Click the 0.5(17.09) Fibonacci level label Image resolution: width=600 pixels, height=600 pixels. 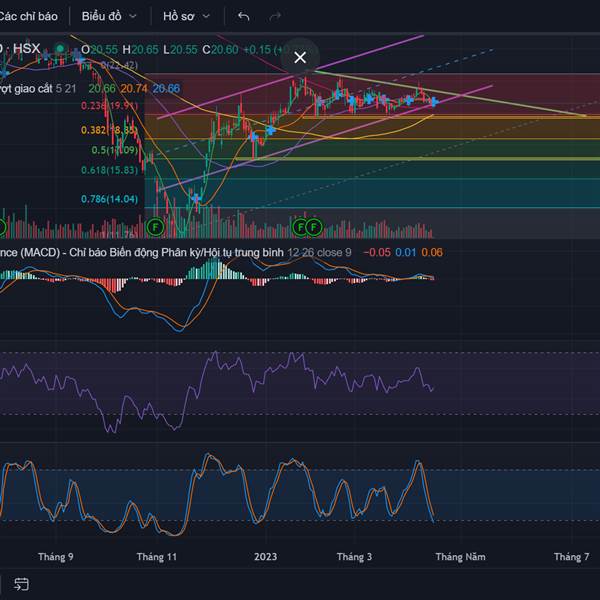(115, 150)
